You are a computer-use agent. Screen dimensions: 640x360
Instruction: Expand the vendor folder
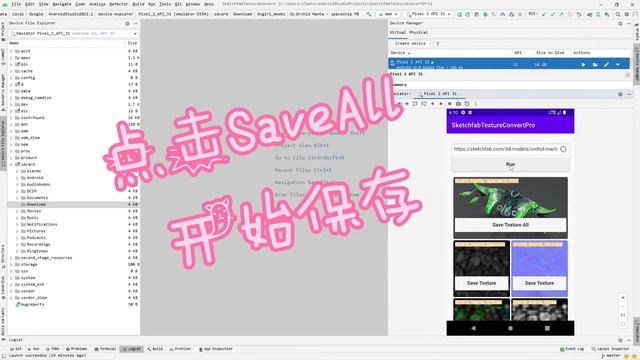coord(11,291)
